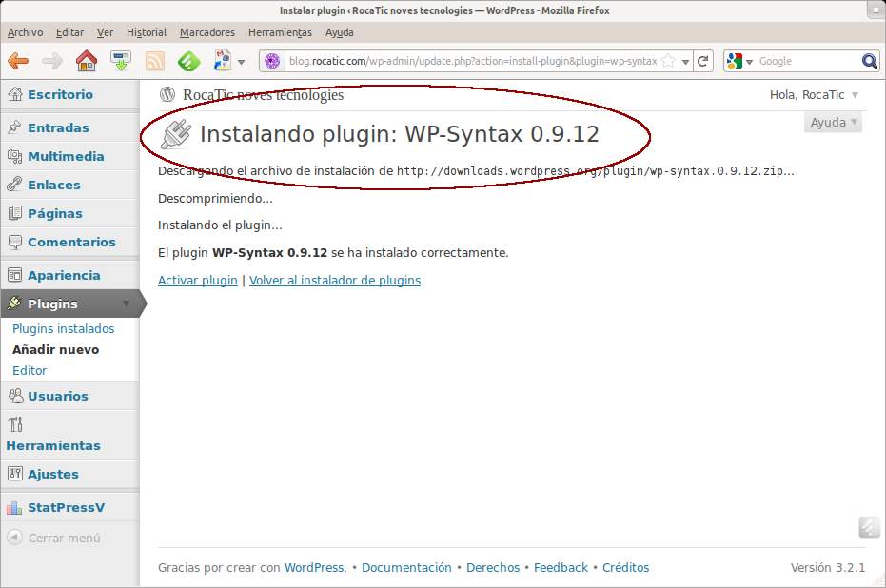Open the Apariencia section

click(x=65, y=275)
